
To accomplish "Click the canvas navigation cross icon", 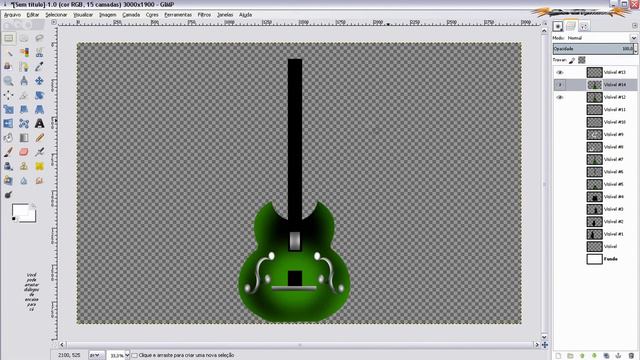I will coord(545,345).
